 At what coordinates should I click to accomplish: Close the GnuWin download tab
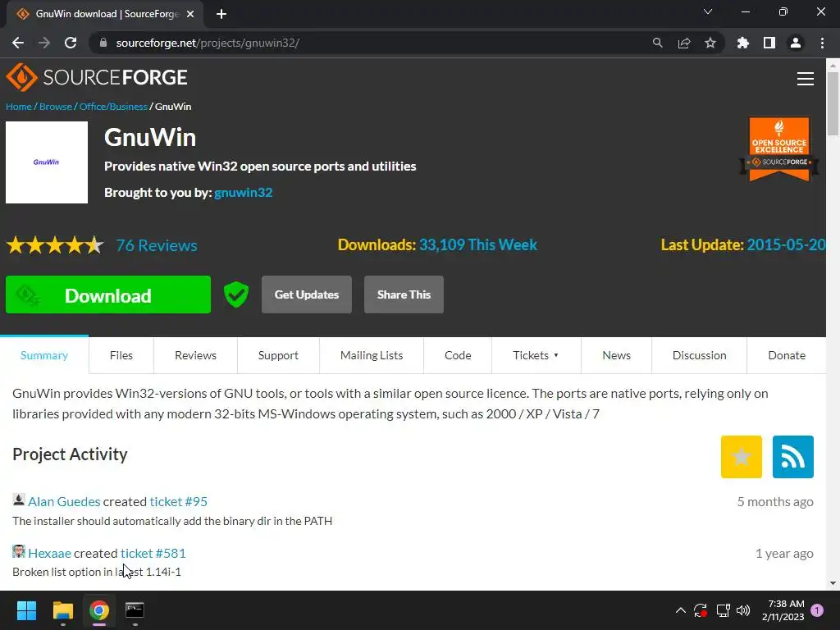point(190,14)
